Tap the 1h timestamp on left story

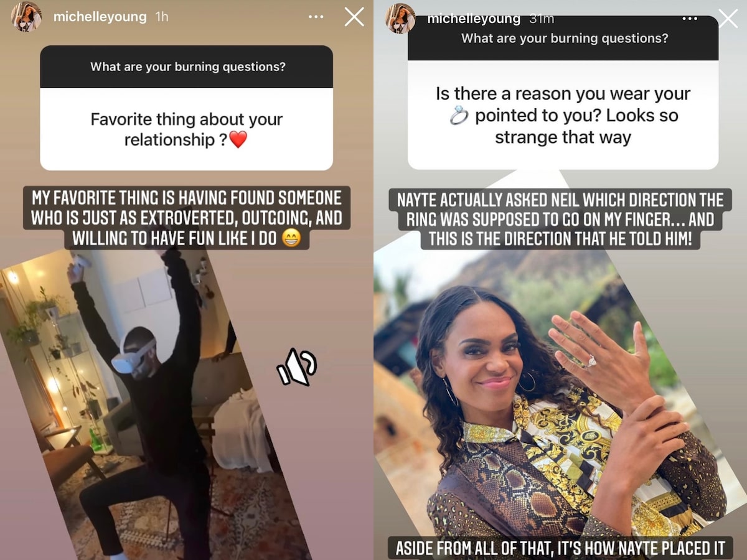point(162,17)
